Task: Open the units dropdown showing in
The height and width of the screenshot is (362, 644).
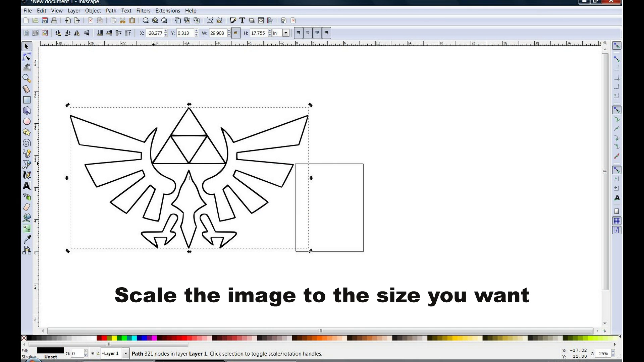Action: (286, 33)
